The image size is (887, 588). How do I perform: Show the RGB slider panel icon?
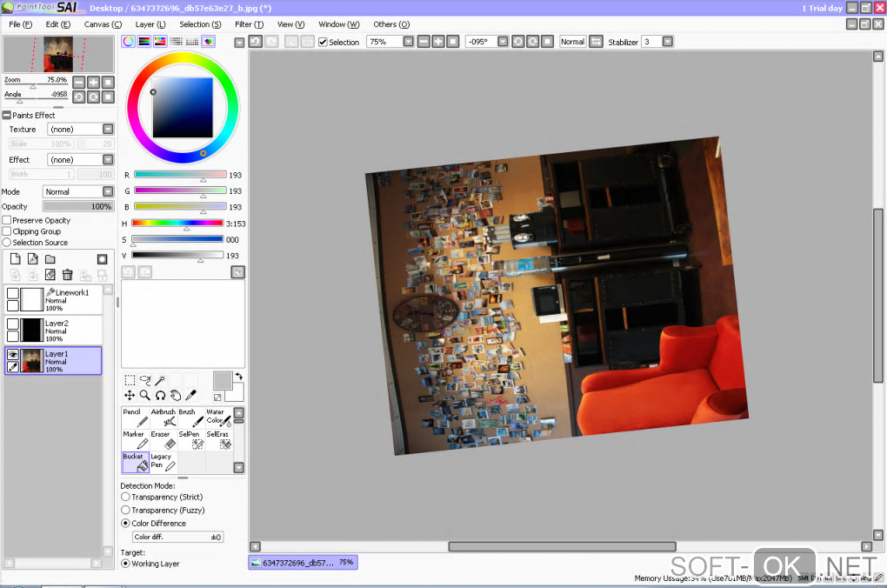pyautogui.click(x=144, y=41)
